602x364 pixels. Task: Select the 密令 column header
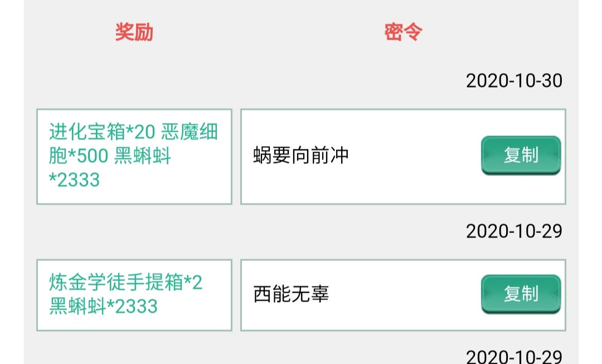pyautogui.click(x=403, y=32)
